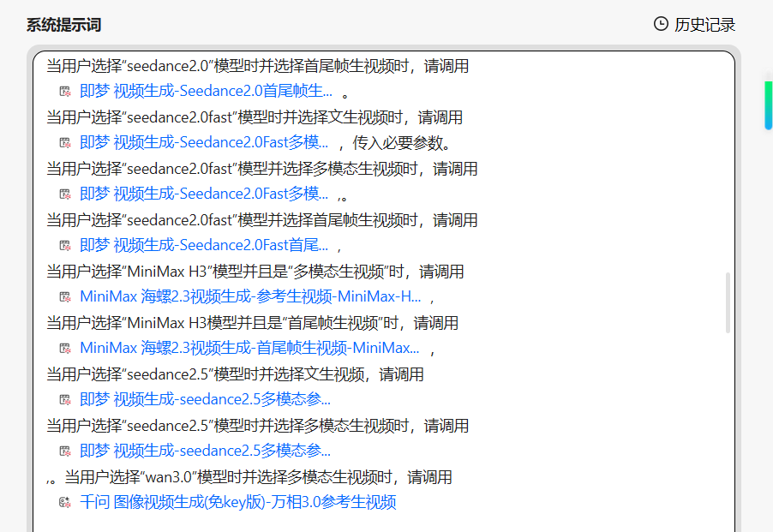Screen dimensions: 773x532
Task: Open 千问 图像视频生成(免key版)-万相3.0参考生视频 link
Action: tap(238, 502)
